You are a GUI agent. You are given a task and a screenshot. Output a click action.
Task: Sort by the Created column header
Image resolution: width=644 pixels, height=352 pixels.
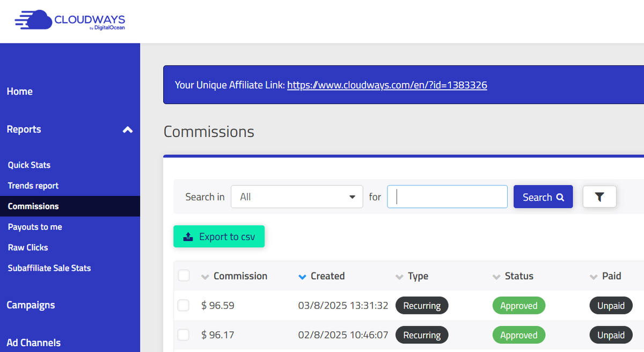[x=328, y=276]
